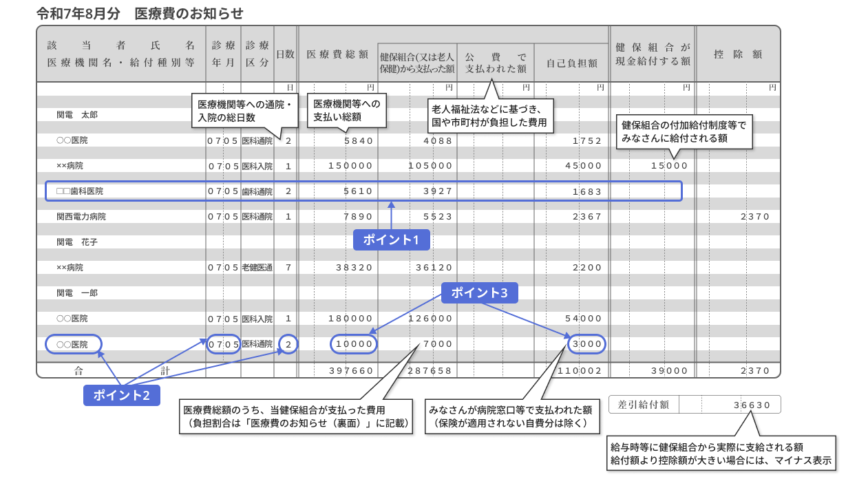Select the 医療費総額 column header

(x=337, y=54)
